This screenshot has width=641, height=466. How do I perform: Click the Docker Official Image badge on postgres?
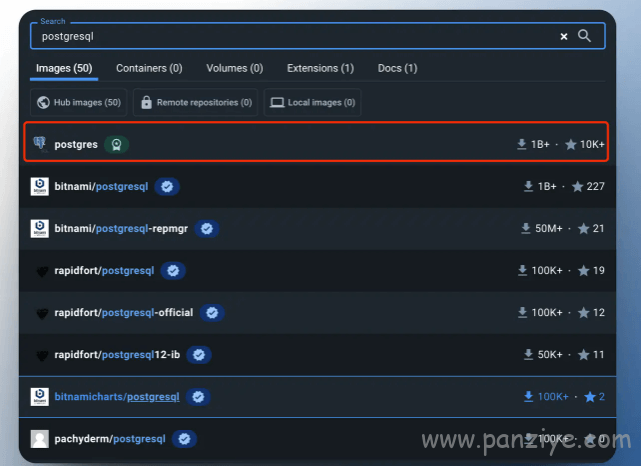coord(117,144)
